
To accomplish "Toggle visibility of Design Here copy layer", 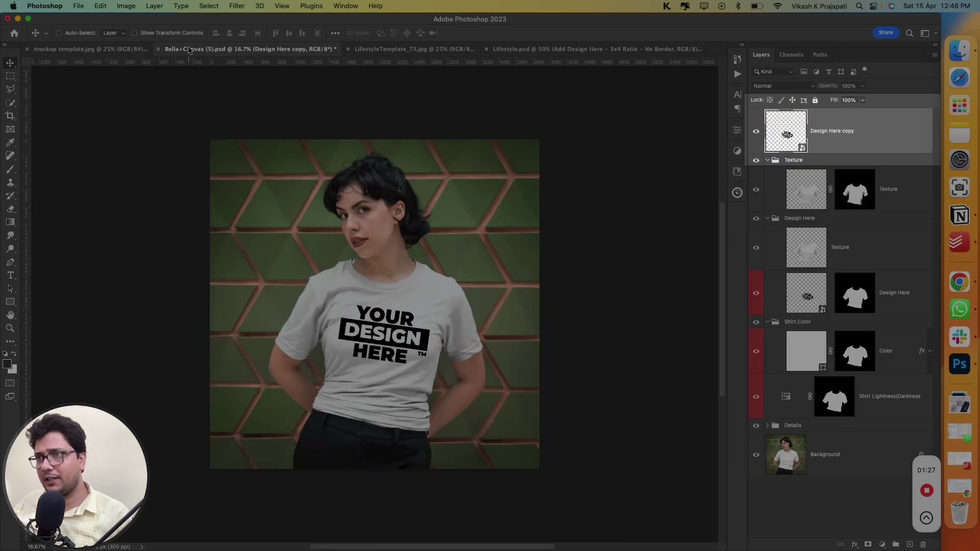I will tap(756, 131).
